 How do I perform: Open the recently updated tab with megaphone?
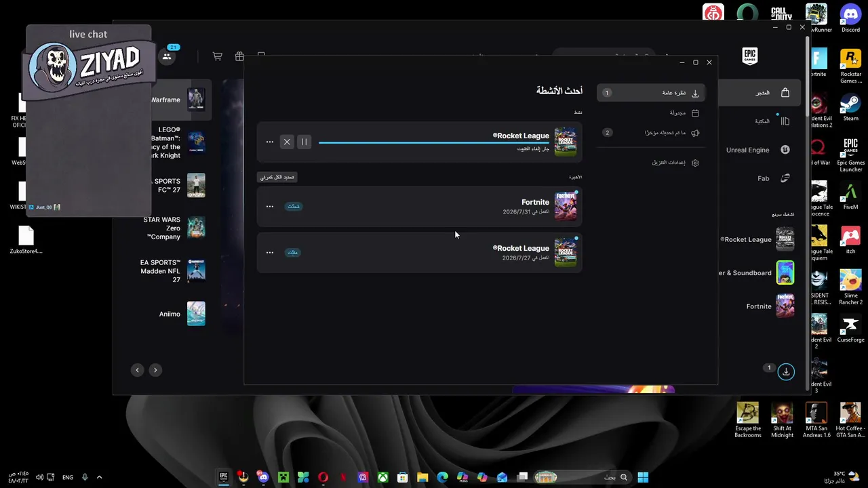[x=651, y=133]
